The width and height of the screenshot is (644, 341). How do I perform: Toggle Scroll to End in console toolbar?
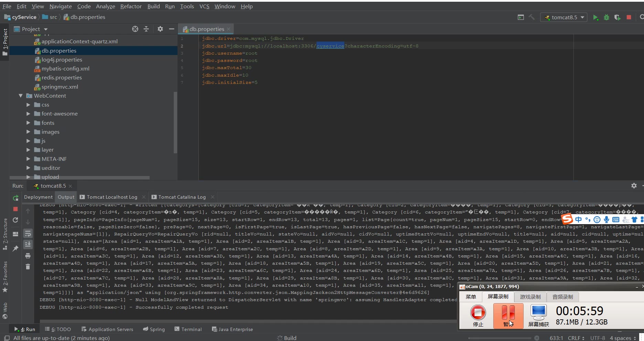click(x=28, y=244)
